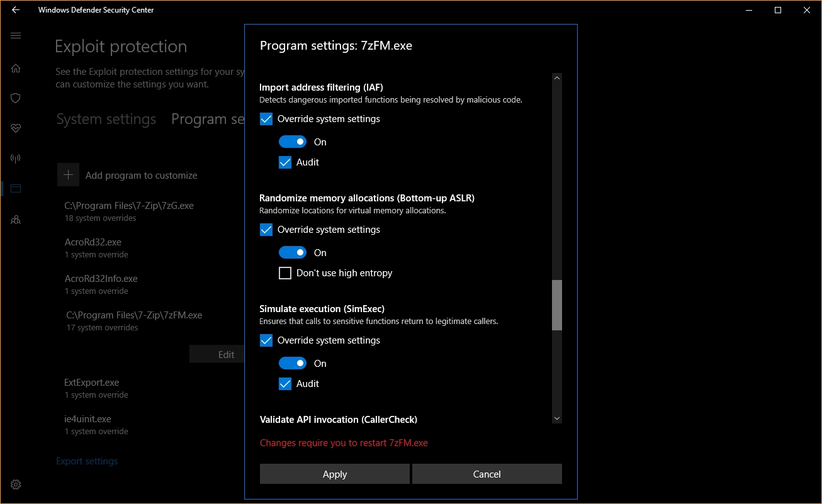Click plus icon to add a program
The width and height of the screenshot is (822, 504).
coord(69,175)
